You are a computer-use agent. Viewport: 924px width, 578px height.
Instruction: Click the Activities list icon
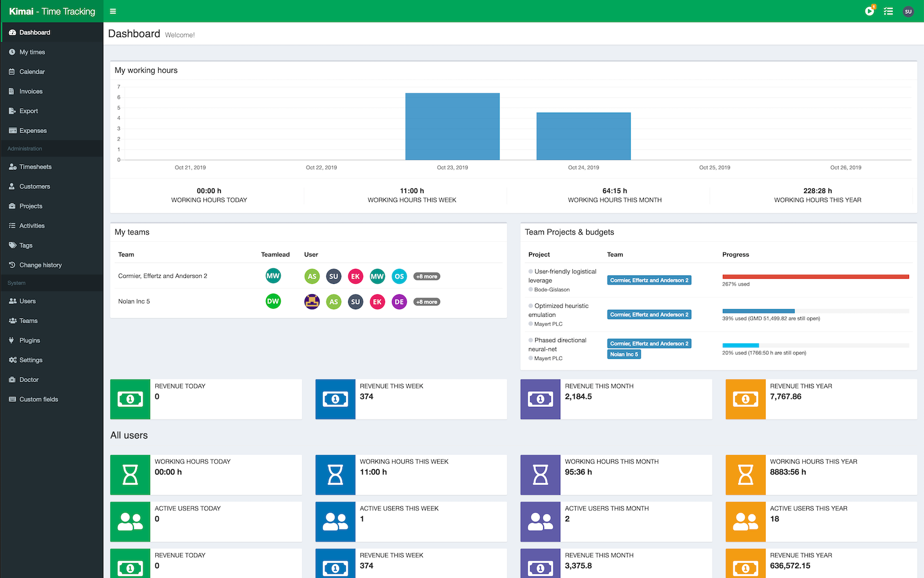[x=12, y=226]
